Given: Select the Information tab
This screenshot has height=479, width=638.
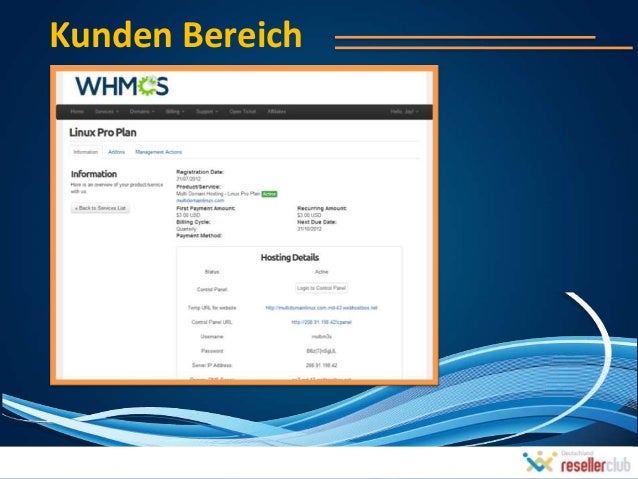Looking at the screenshot, I should 85,152.
